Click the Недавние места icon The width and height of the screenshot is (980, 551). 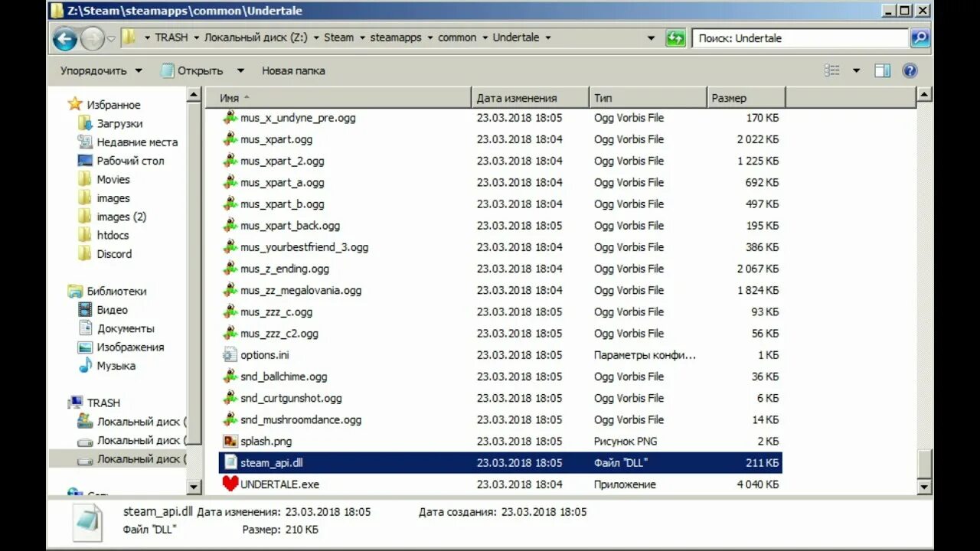(x=85, y=142)
